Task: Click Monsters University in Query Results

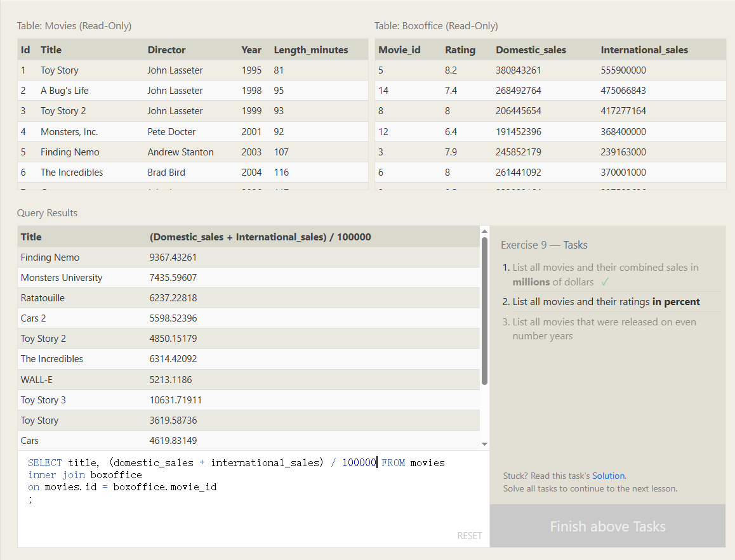Action: tap(62, 278)
